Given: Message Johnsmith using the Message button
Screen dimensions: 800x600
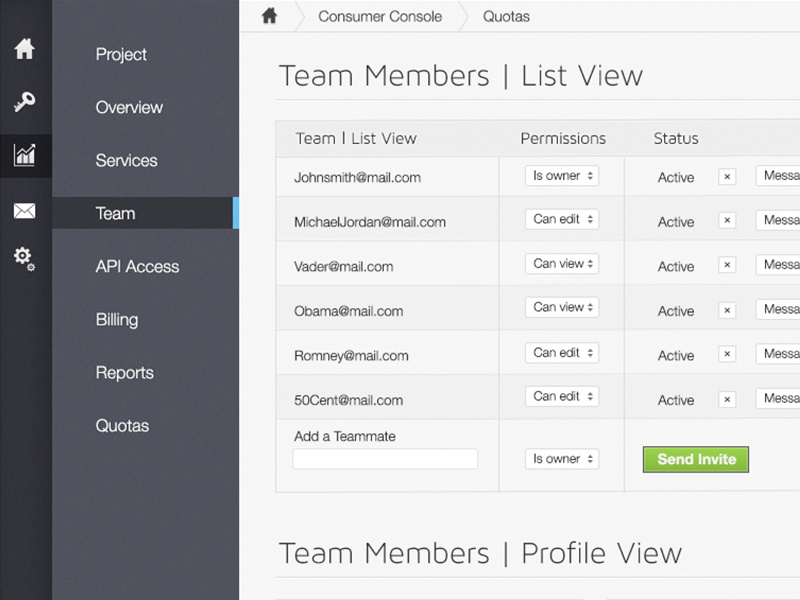Looking at the screenshot, I should coord(779,175).
